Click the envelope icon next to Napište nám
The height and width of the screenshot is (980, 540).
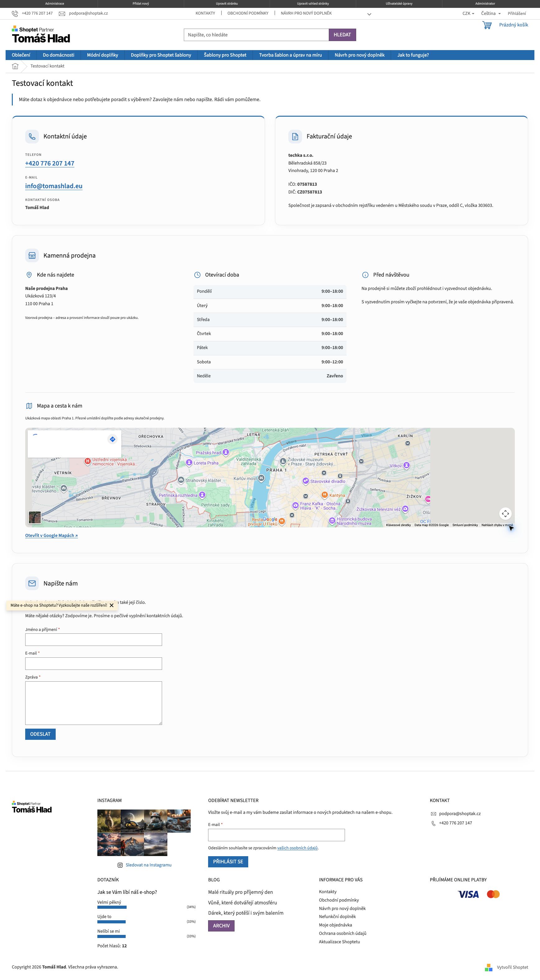click(32, 583)
